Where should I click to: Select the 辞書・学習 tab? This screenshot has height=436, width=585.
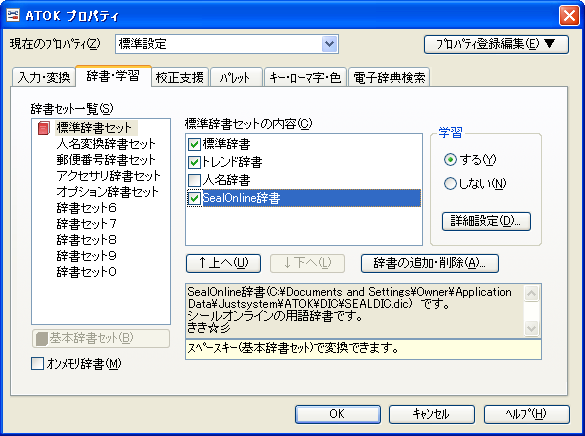(113, 76)
